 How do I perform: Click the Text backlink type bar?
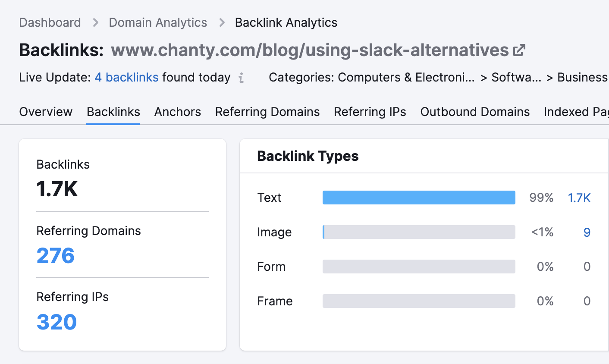419,198
